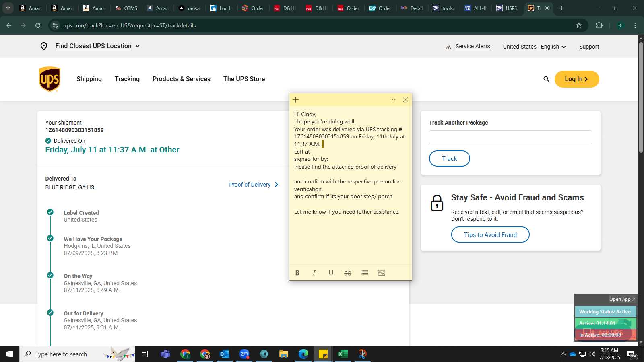Open Chrome profile avatar 'e'

pos(620,25)
